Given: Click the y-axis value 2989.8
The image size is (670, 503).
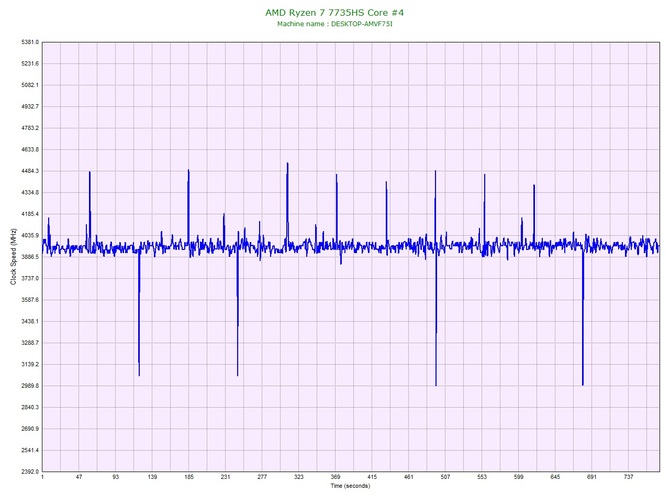Looking at the screenshot, I should click(30, 385).
